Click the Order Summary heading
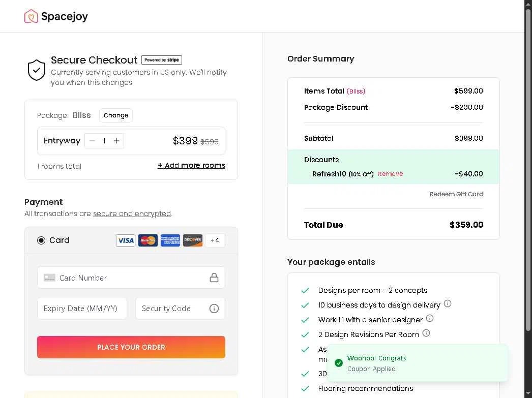This screenshot has width=532, height=398. (x=320, y=58)
